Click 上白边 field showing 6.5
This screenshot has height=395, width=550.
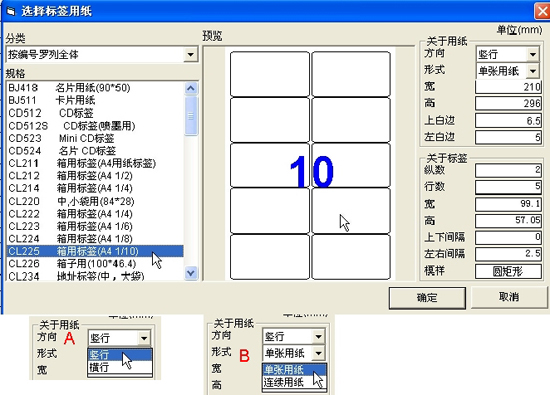click(508, 121)
